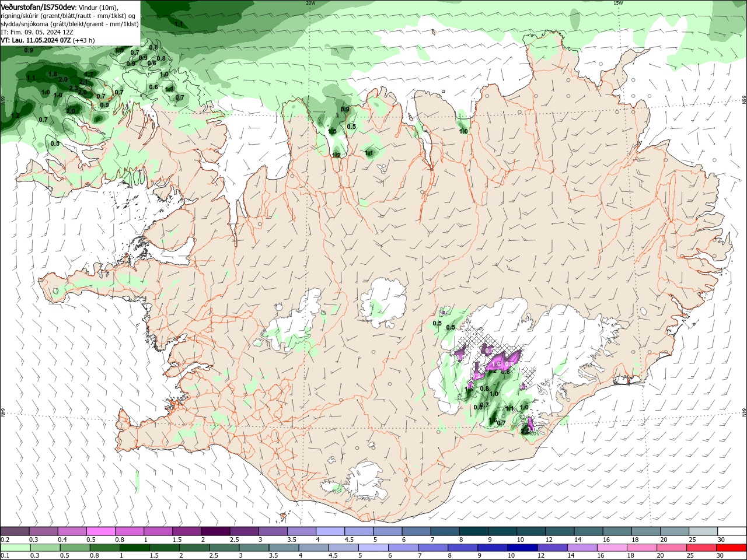Click the pale green 0.1–0.3 rain swatch
This screenshot has height=560, width=747.
pos(15,548)
